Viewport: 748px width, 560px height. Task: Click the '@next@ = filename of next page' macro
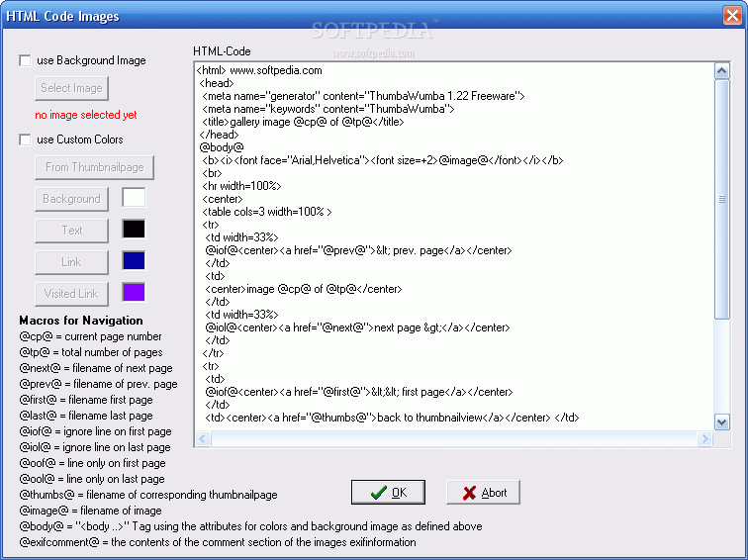click(96, 368)
